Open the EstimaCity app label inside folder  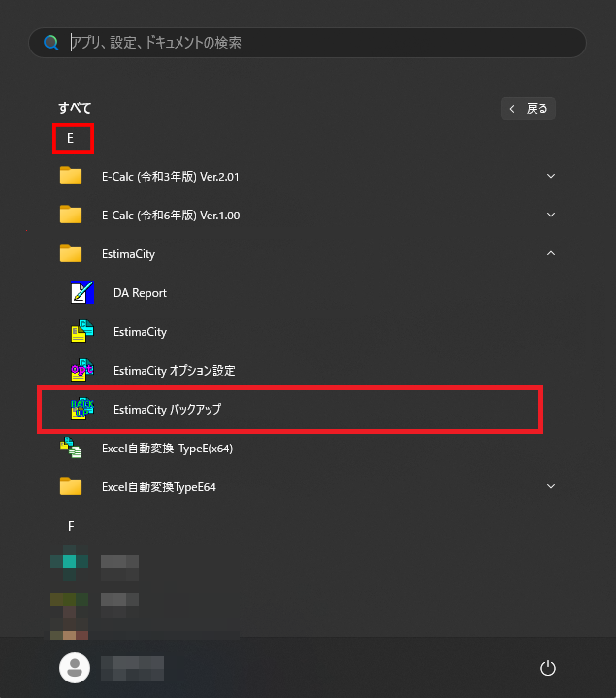coord(140,332)
